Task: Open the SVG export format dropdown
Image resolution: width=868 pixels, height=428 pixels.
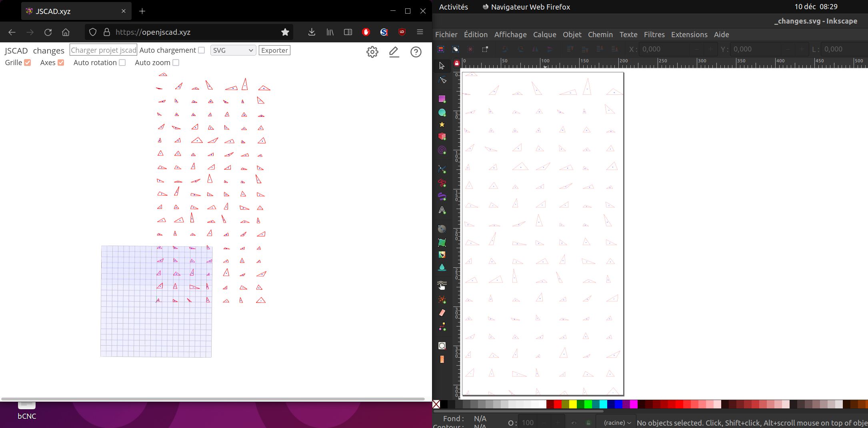Action: [x=233, y=50]
